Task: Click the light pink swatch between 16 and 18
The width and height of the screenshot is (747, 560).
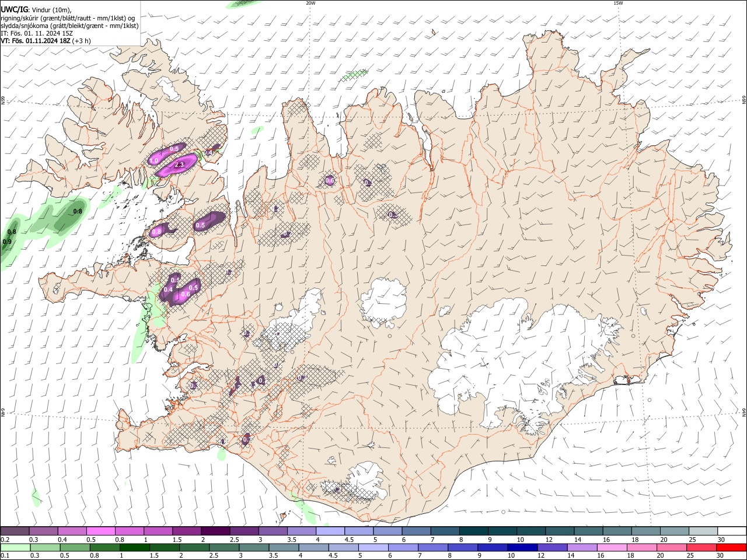Action: pyautogui.click(x=612, y=547)
